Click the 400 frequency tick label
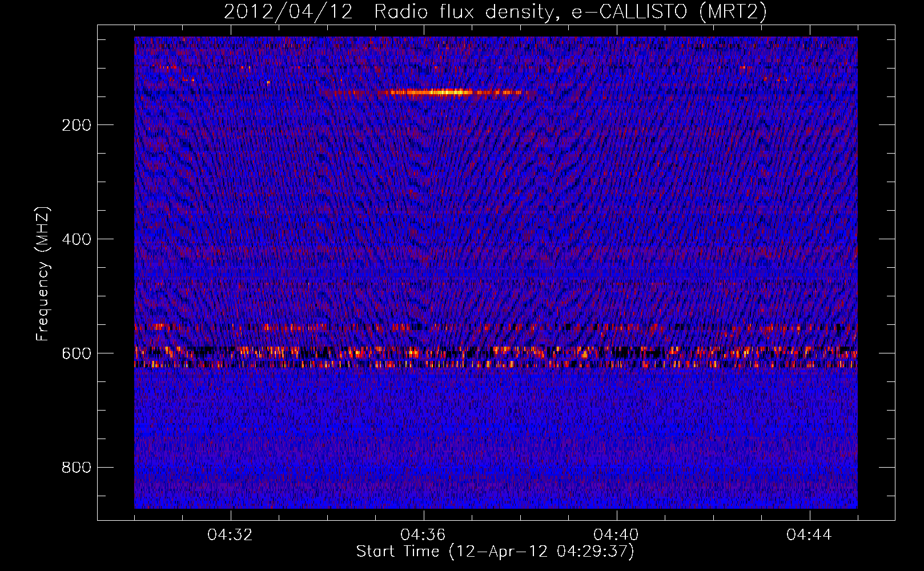Viewport: 924px width, 571px height. pos(77,239)
